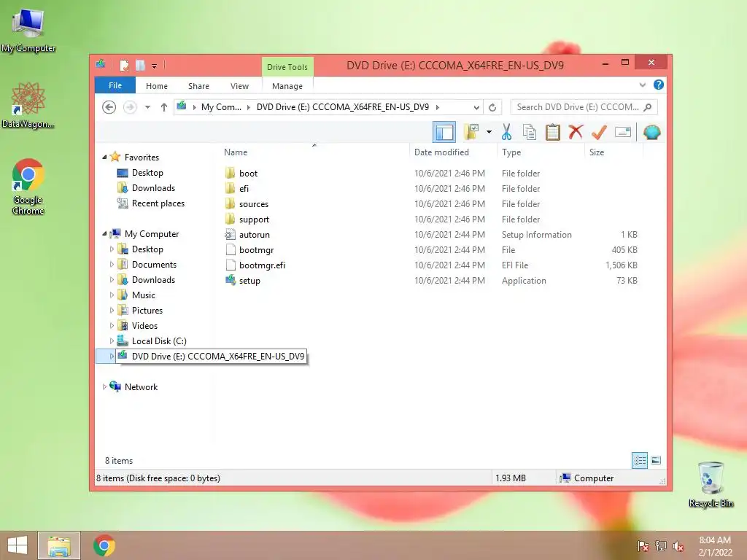Click the Forward navigation arrow
747x560 pixels.
(x=130, y=107)
